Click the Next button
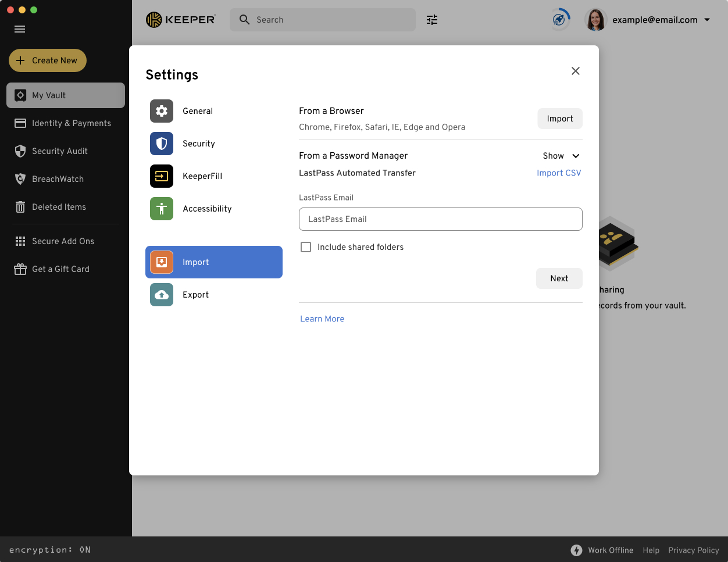Viewport: 728px width, 562px height. 559,278
